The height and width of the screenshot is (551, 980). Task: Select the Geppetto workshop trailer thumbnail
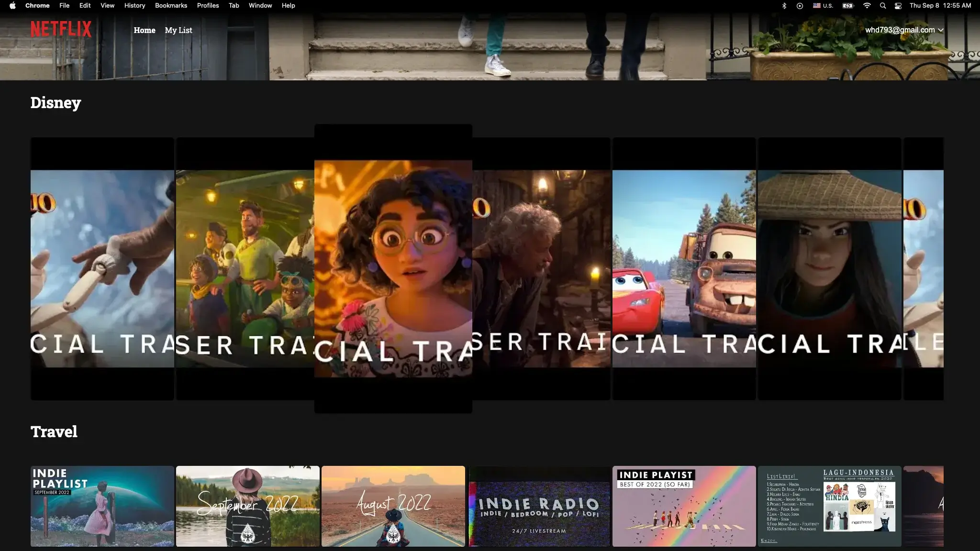[x=541, y=269]
